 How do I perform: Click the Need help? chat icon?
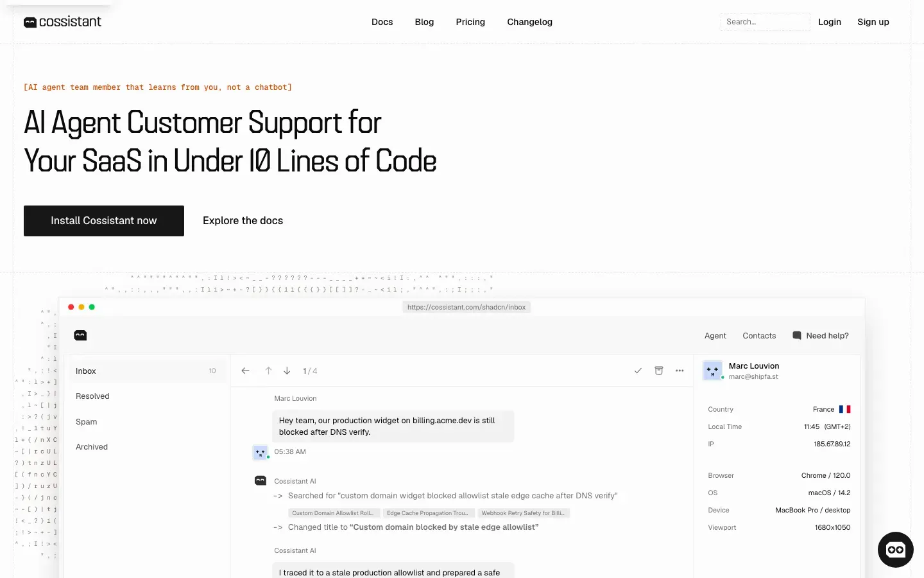coord(797,335)
